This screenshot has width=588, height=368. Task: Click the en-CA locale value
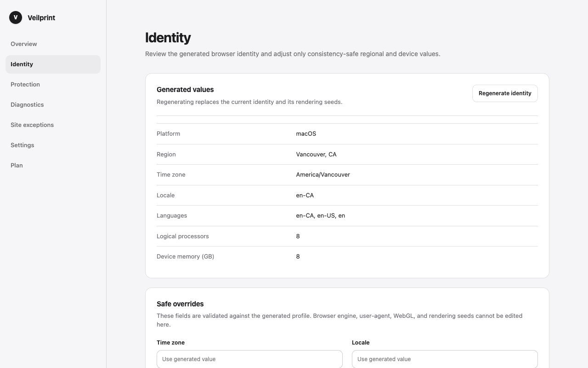pos(305,195)
